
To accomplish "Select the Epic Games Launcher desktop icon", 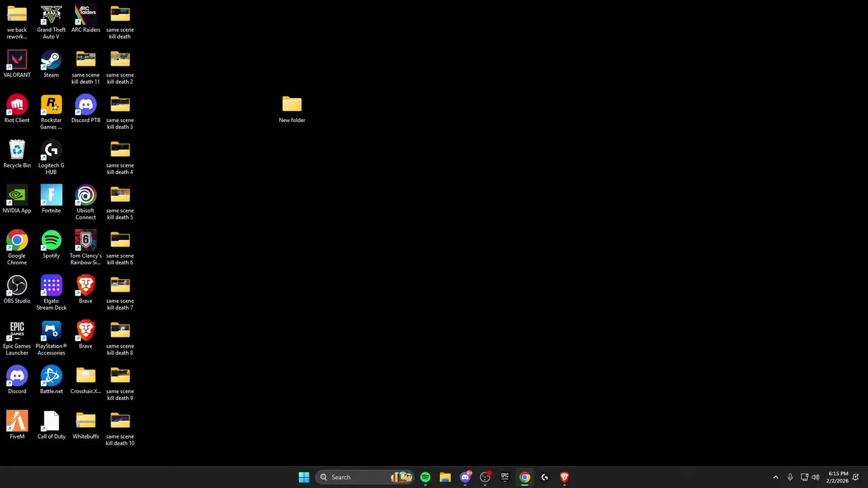I will coord(17,339).
